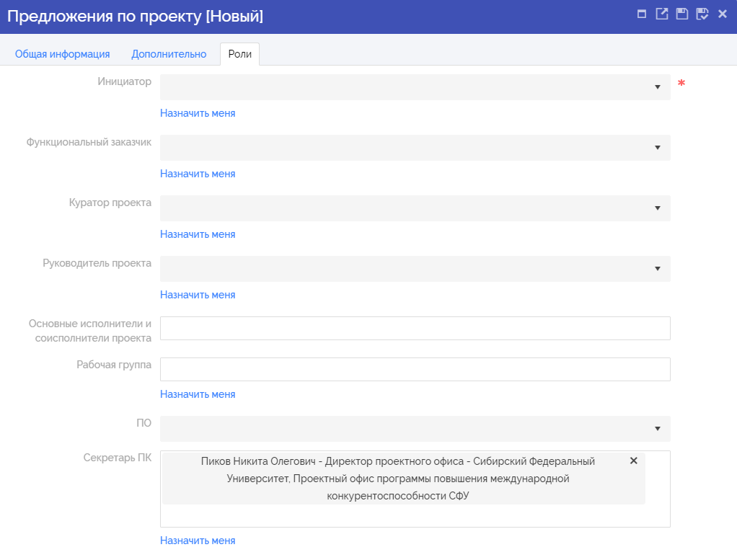
Task: Expand the Инициатор dropdown
Action: [x=657, y=87]
